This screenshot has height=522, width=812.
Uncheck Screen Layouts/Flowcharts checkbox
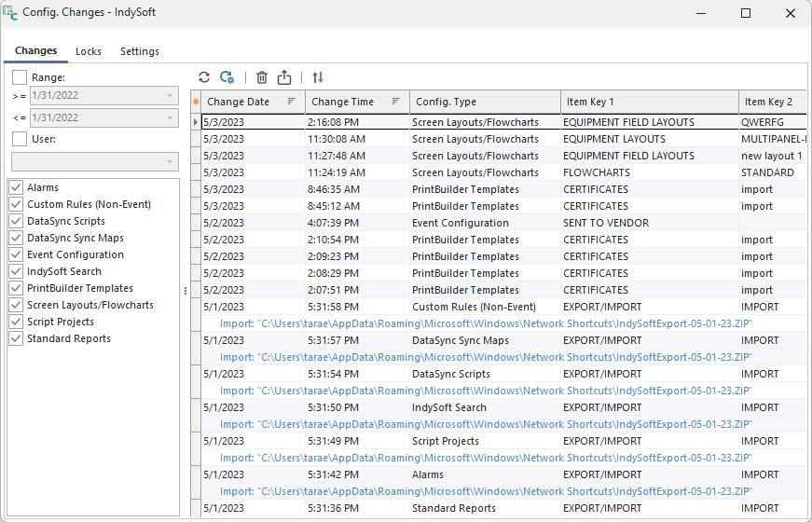coord(16,305)
